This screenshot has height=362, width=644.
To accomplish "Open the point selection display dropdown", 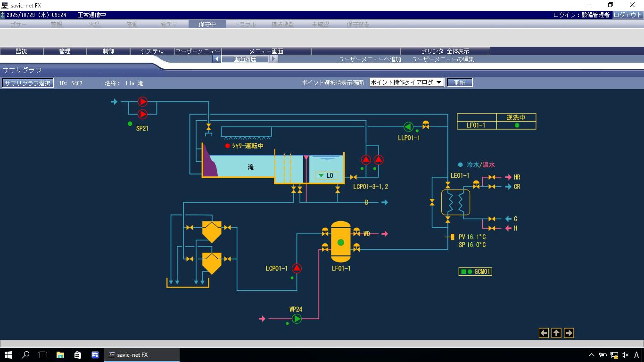I will pyautogui.click(x=406, y=82).
